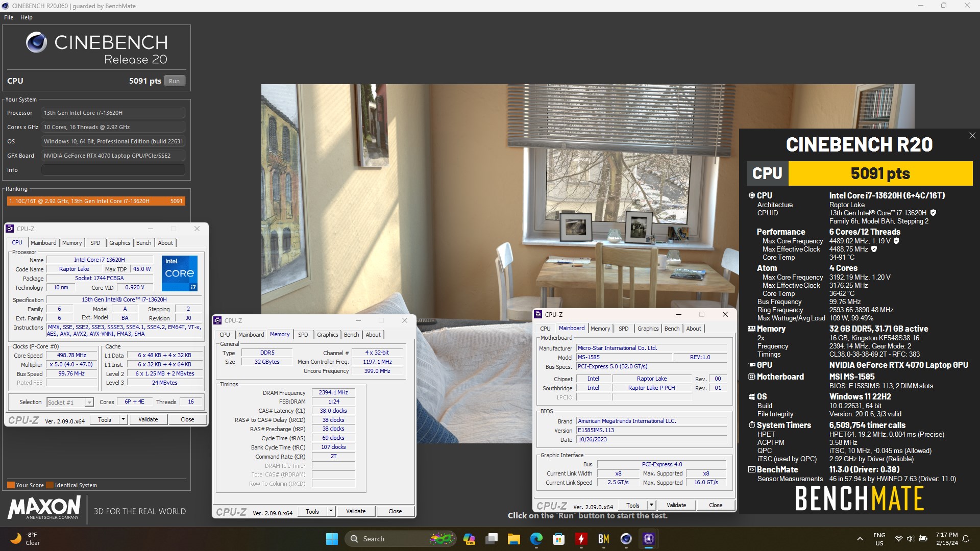
Task: Open the BenchMate BM taskbar icon
Action: [604, 539]
